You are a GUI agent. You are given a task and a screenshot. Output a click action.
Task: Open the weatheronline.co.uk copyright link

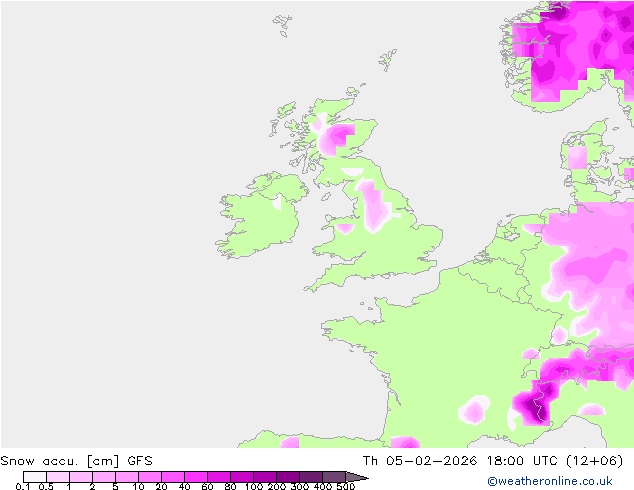[x=550, y=481]
